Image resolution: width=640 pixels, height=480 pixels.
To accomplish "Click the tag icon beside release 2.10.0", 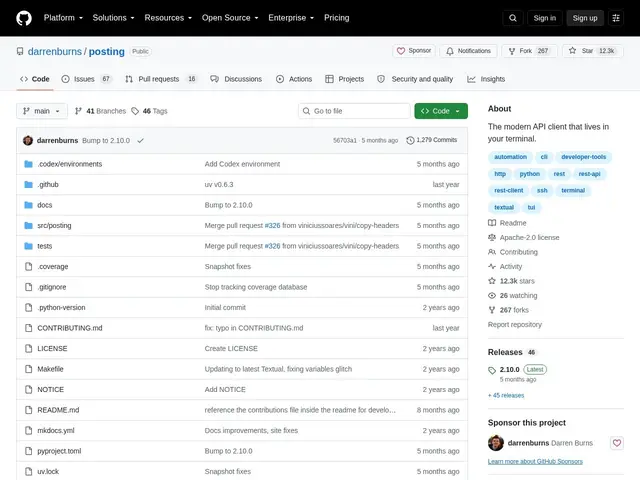I will 492,370.
